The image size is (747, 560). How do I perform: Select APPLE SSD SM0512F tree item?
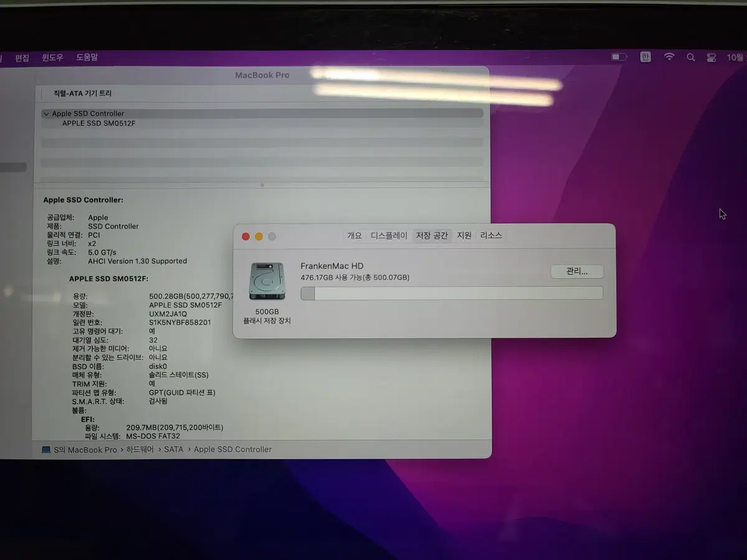98,123
